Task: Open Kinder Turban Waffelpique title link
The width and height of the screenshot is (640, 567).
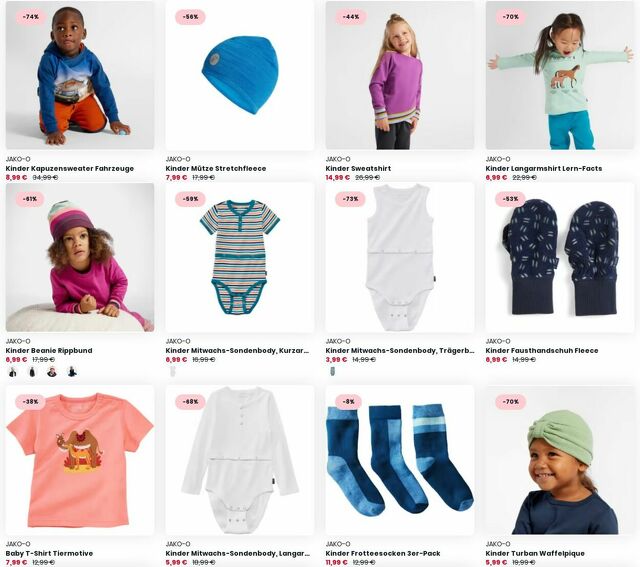Action: point(535,554)
